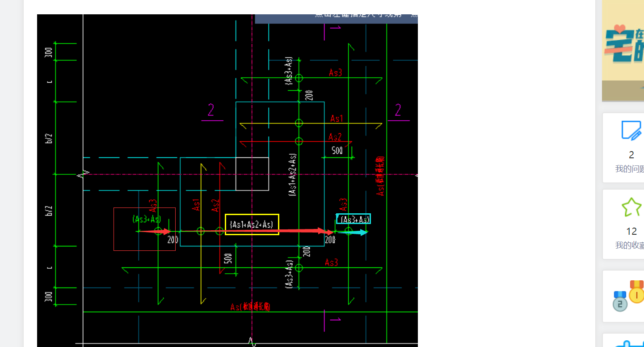The height and width of the screenshot is (347, 644).
Task: Click the blue edit note icon
Action: pos(631,130)
